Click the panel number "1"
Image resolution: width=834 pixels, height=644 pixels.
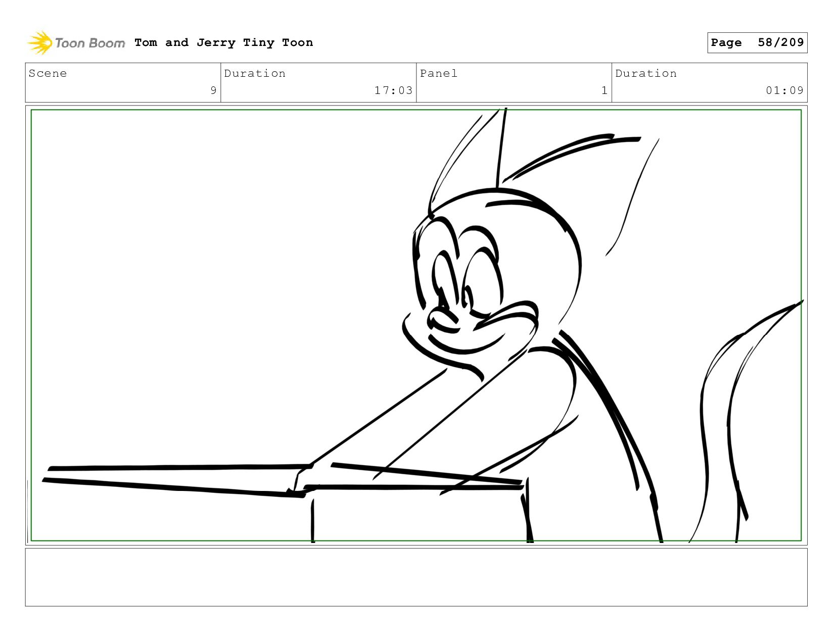(x=604, y=90)
